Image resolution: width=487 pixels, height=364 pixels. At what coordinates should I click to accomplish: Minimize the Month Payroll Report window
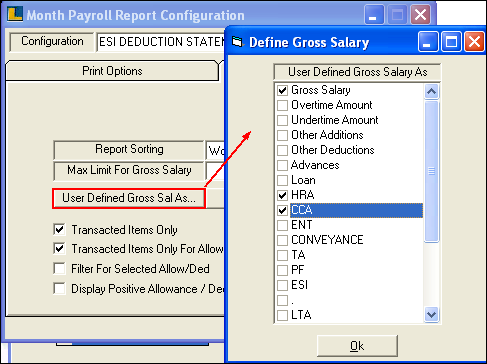(x=374, y=14)
